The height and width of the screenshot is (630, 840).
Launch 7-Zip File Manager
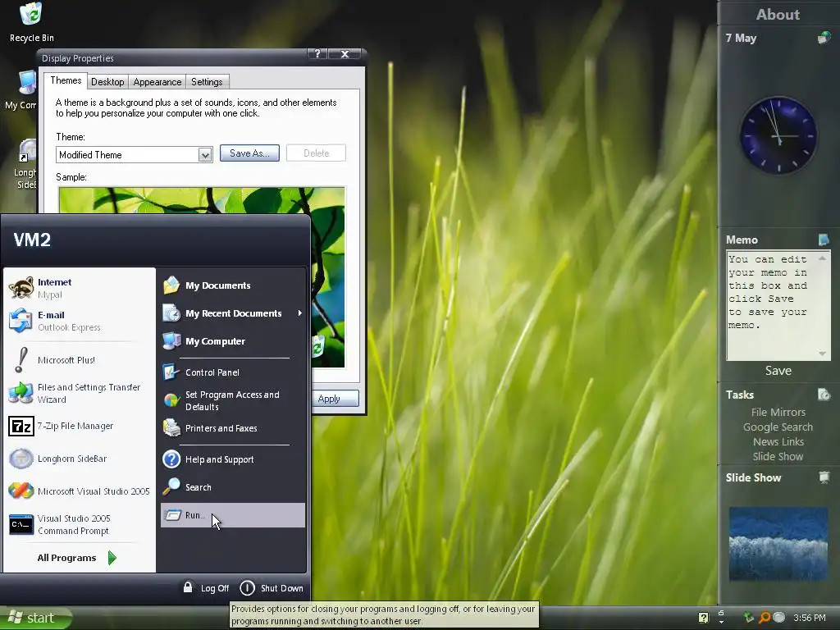pyautogui.click(x=80, y=426)
